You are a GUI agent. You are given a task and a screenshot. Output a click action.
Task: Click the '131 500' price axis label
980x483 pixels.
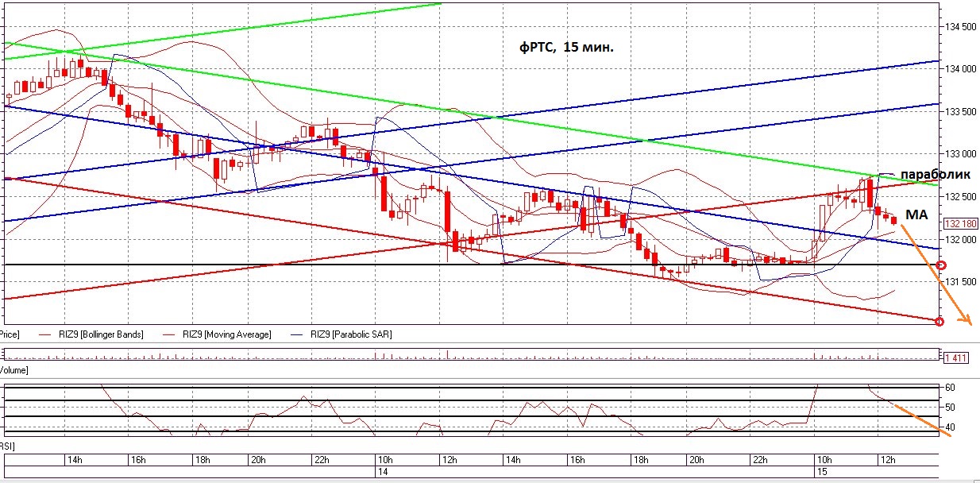pyautogui.click(x=962, y=282)
